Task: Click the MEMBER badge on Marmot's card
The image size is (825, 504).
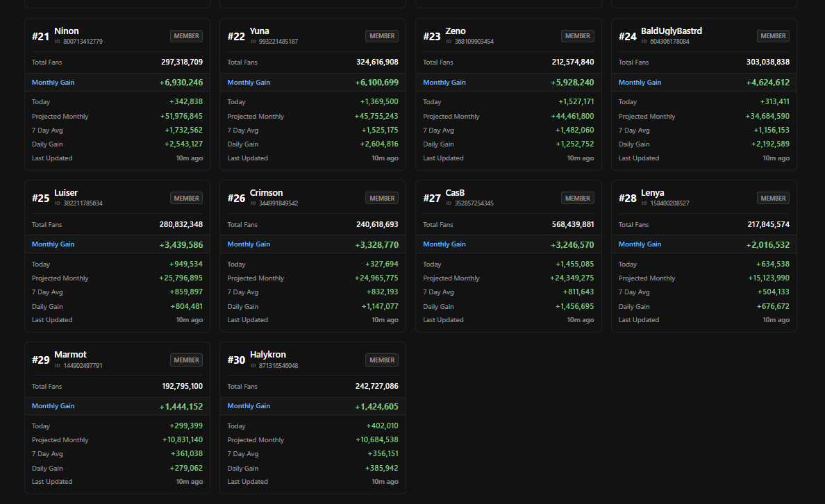Action: point(186,360)
